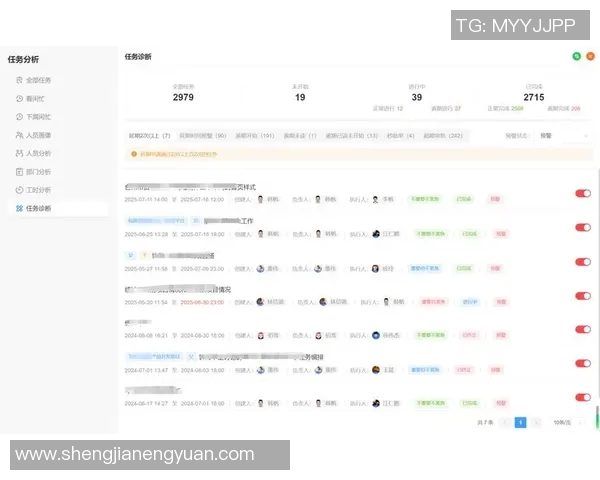
Task: Open the 人员画像 sidebar entry
Action: click(x=38, y=135)
